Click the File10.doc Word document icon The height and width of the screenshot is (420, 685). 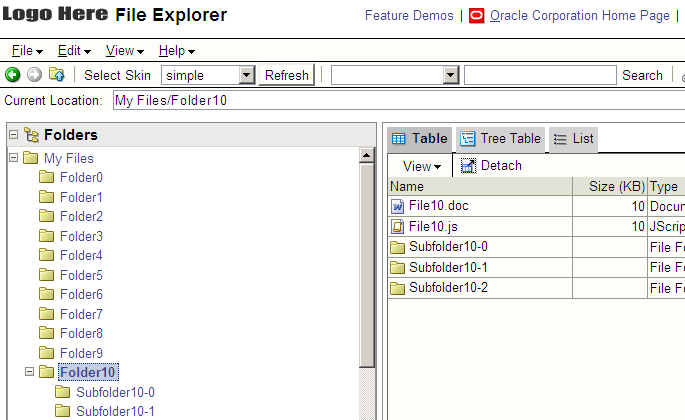click(398, 206)
